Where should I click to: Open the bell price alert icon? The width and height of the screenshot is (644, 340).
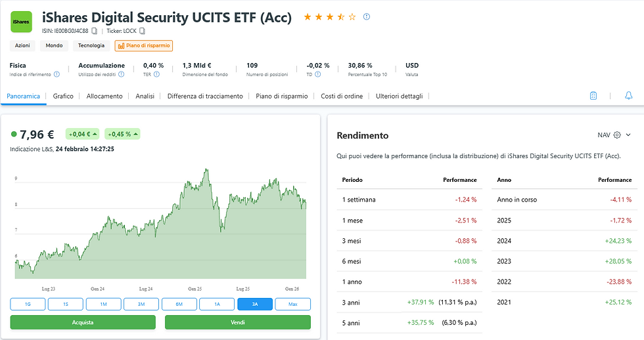(628, 96)
